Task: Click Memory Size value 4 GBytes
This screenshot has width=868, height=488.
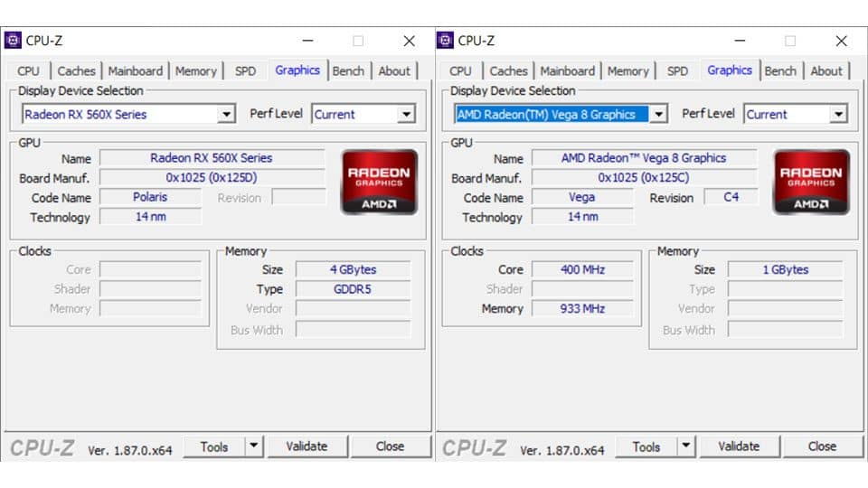Action: (354, 269)
